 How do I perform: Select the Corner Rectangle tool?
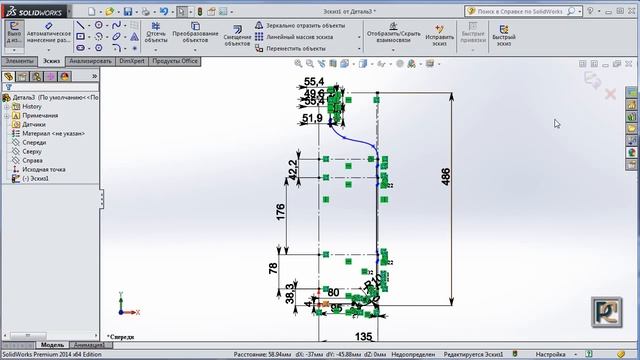(x=81, y=37)
